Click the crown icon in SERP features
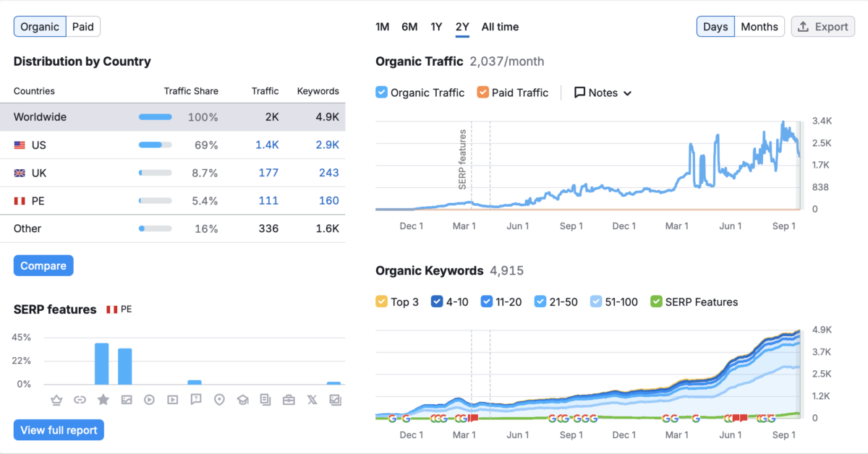The height and width of the screenshot is (454, 868). pyautogui.click(x=57, y=400)
